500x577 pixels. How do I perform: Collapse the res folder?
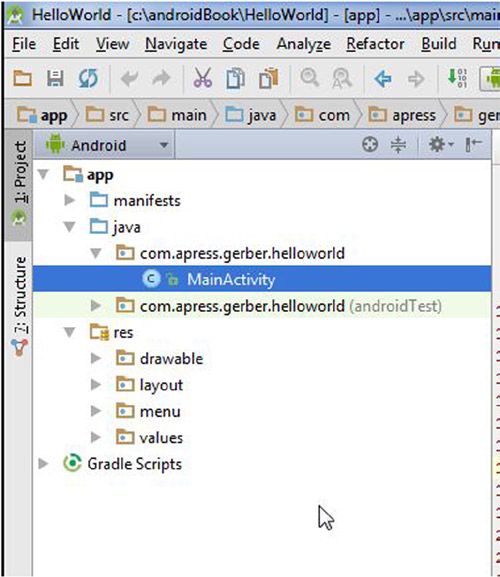click(70, 332)
